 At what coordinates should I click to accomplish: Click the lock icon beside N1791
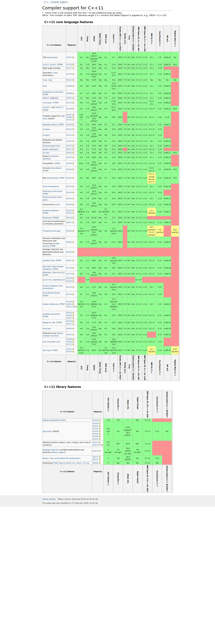(73, 74)
